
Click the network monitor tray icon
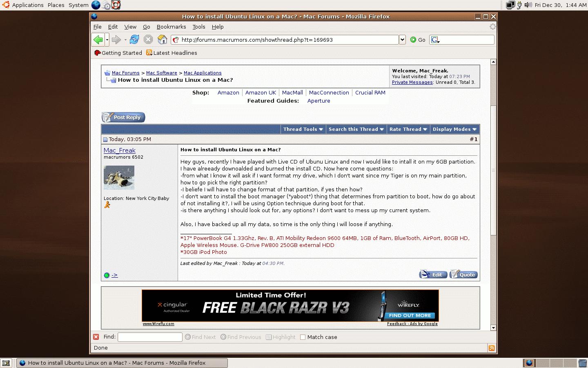click(510, 5)
